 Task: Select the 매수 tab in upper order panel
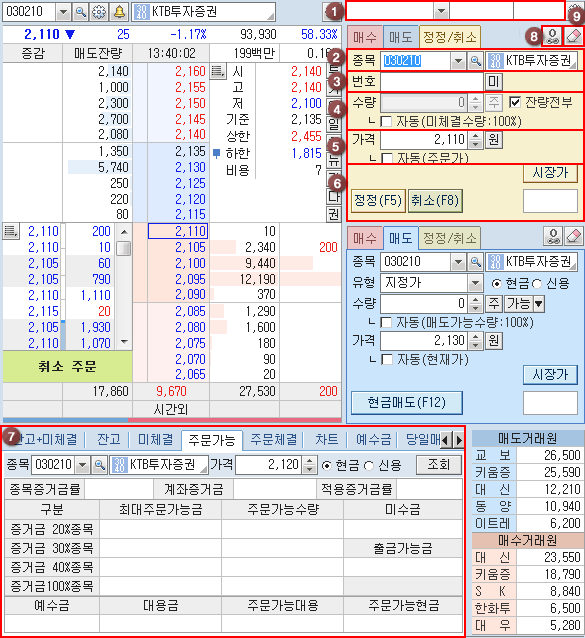pos(365,37)
